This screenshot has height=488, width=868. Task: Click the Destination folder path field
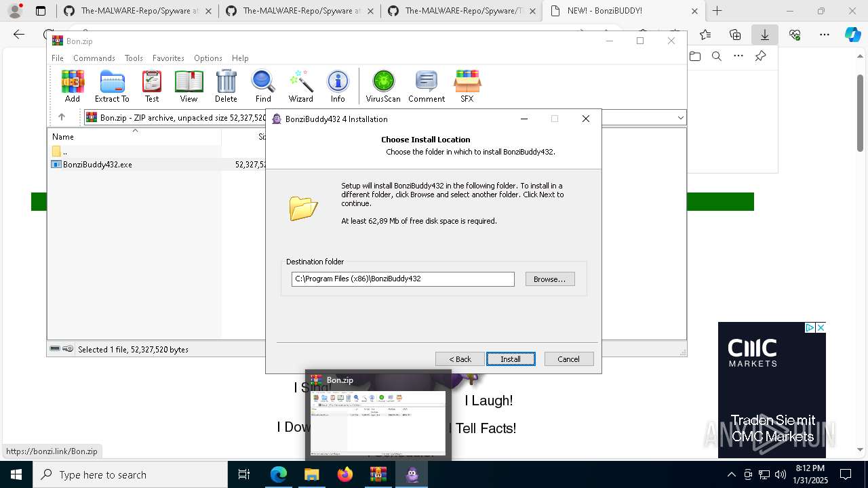pyautogui.click(x=403, y=279)
